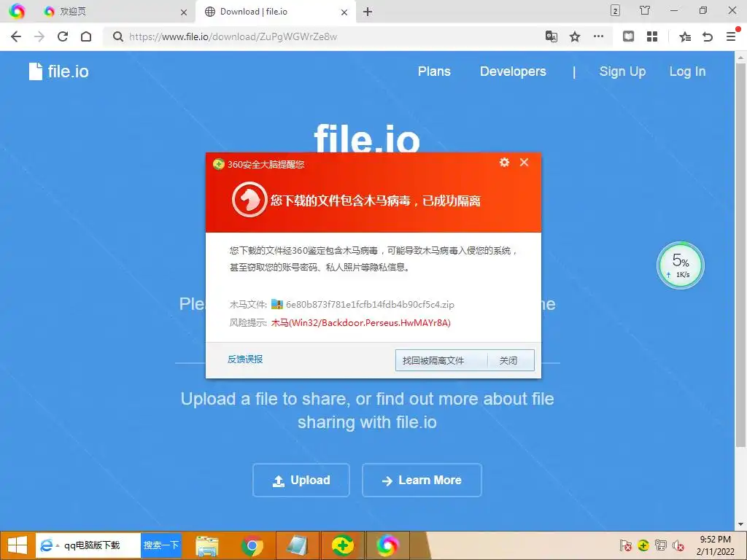The height and width of the screenshot is (560, 747).
Task: Switch to the Download | file.io tab
Action: coord(275,12)
